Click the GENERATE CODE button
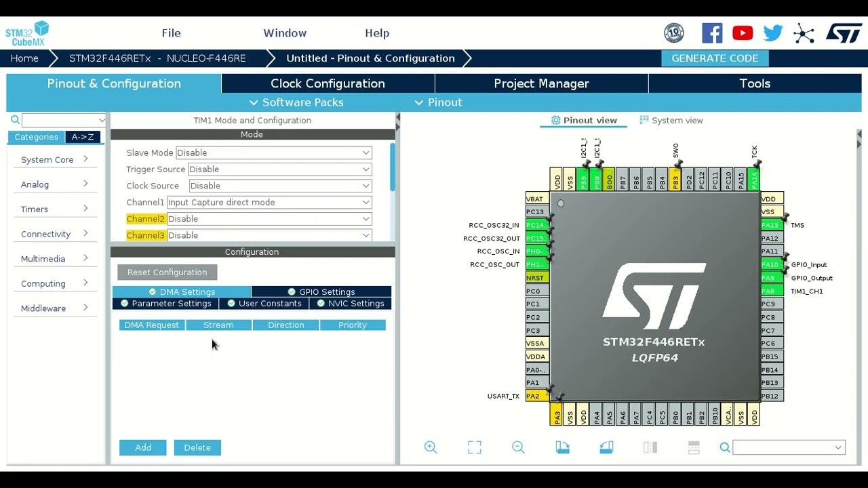This screenshot has height=488, width=868. click(715, 58)
